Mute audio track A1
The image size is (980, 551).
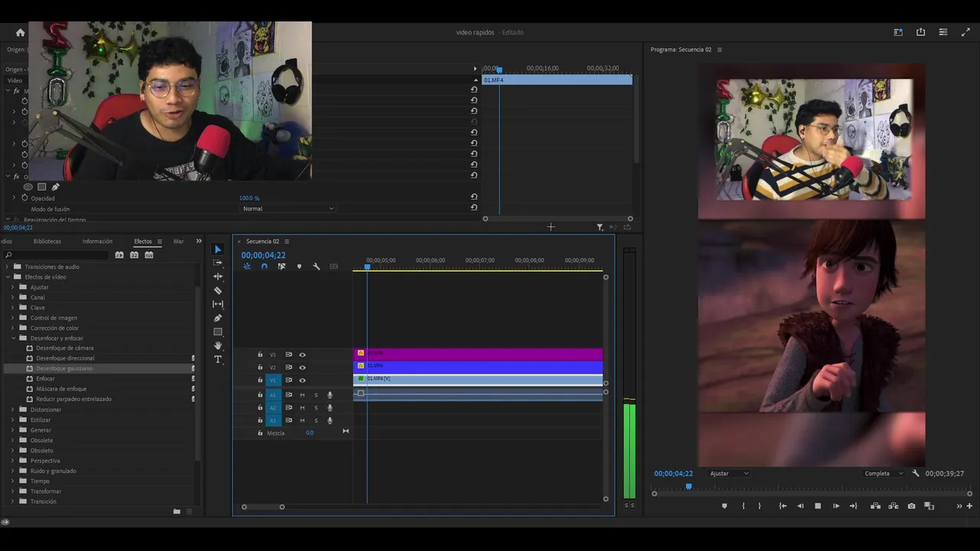pyautogui.click(x=302, y=395)
